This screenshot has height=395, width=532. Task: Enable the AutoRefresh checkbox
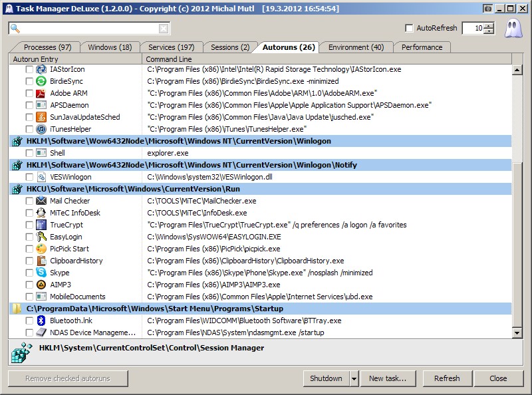tap(409, 28)
